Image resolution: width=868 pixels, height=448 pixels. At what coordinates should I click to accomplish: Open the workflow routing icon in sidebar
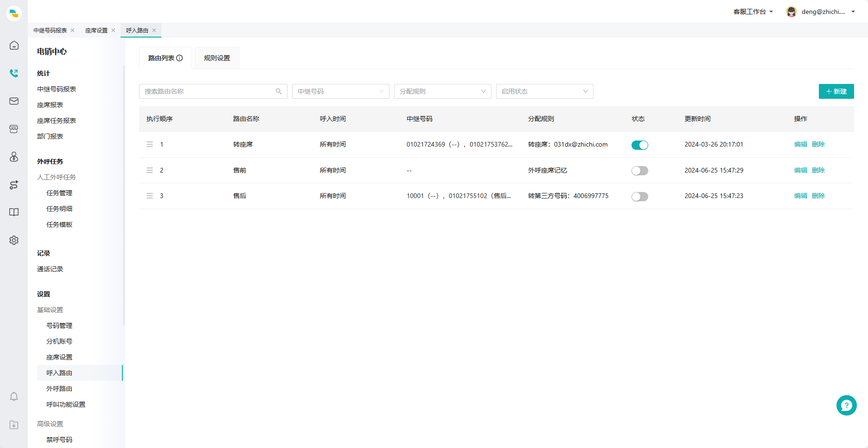point(14,185)
